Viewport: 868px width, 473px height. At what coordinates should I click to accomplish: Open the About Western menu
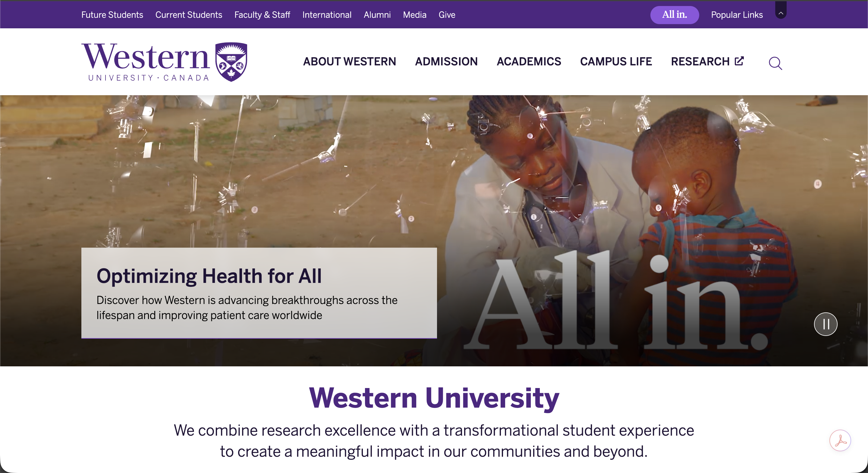(x=349, y=61)
